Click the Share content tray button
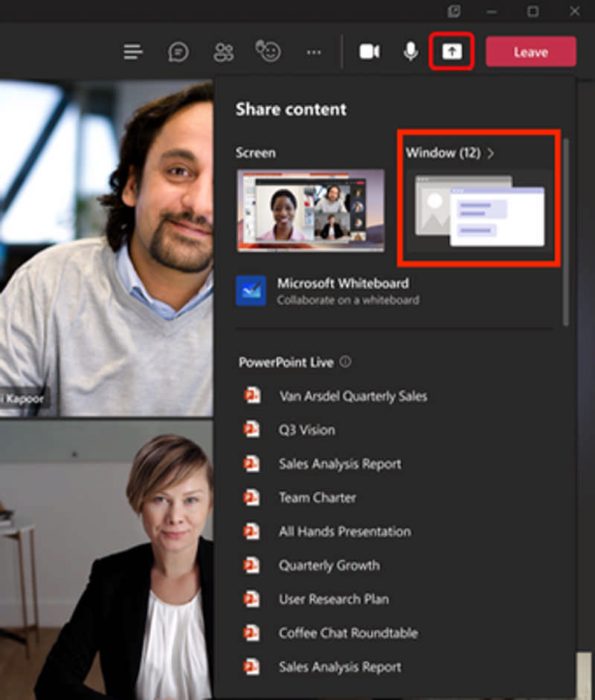595x700 pixels. pyautogui.click(x=451, y=51)
